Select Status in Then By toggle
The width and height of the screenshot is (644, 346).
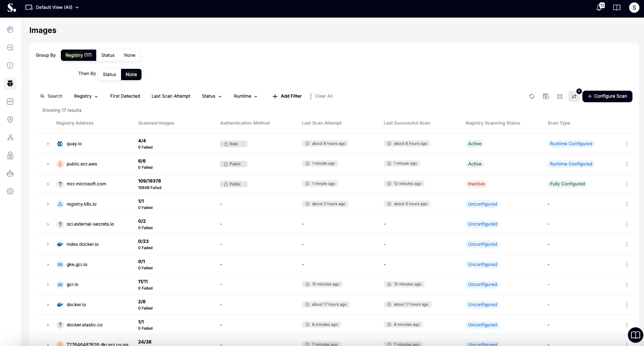(x=109, y=74)
